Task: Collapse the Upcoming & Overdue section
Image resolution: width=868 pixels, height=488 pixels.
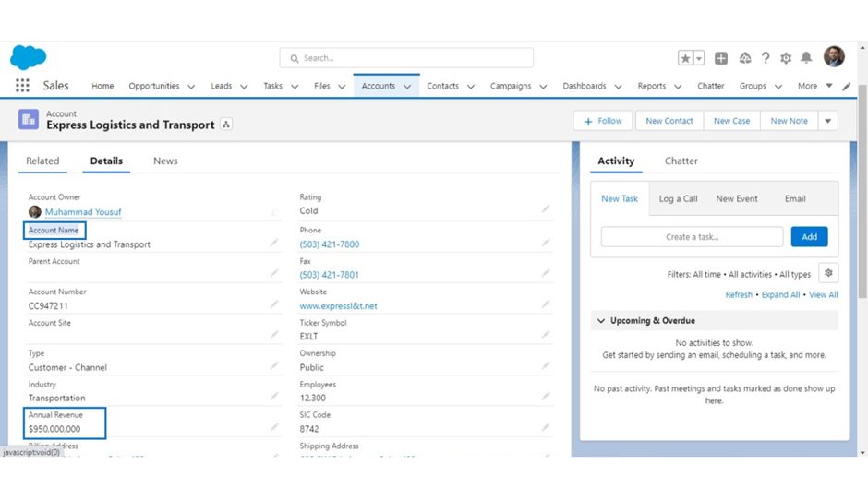Action: click(601, 320)
